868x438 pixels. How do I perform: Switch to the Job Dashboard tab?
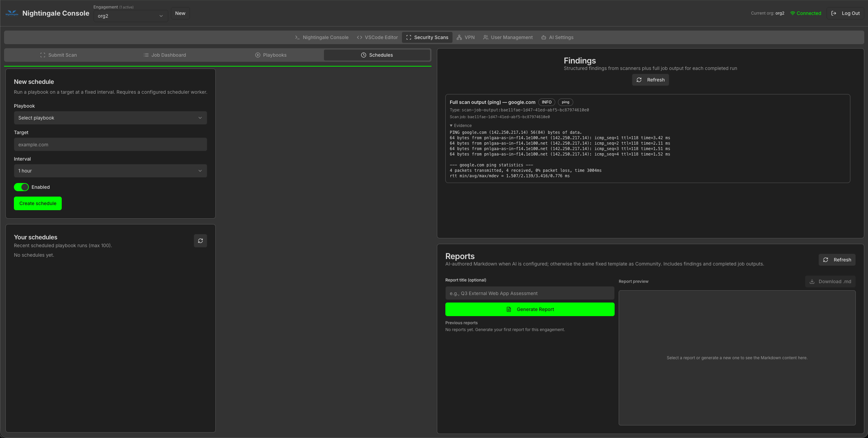pyautogui.click(x=165, y=55)
